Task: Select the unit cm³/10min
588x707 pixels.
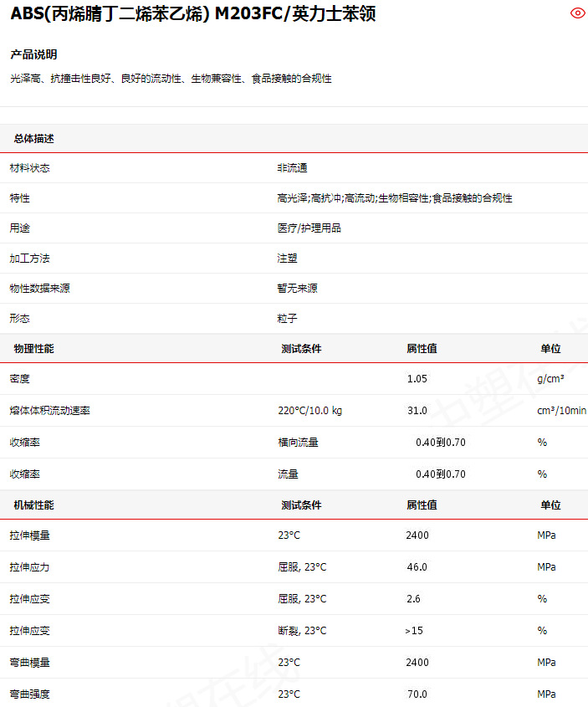Action: pos(562,411)
